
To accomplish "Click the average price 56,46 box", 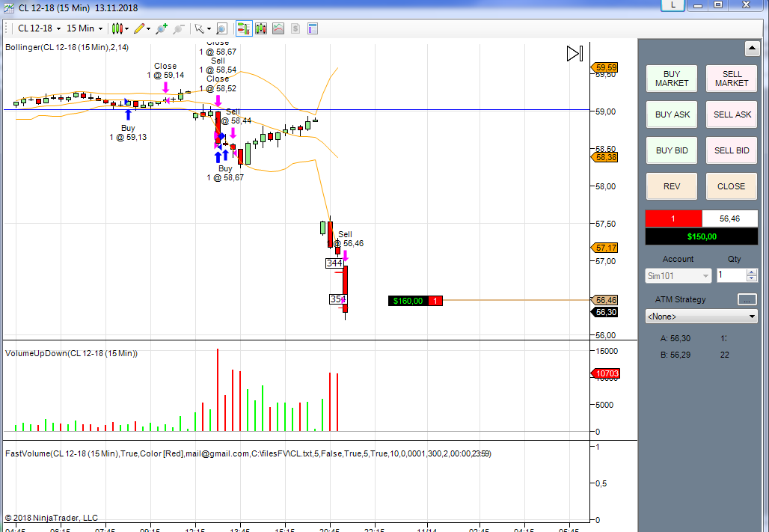I will [x=730, y=218].
